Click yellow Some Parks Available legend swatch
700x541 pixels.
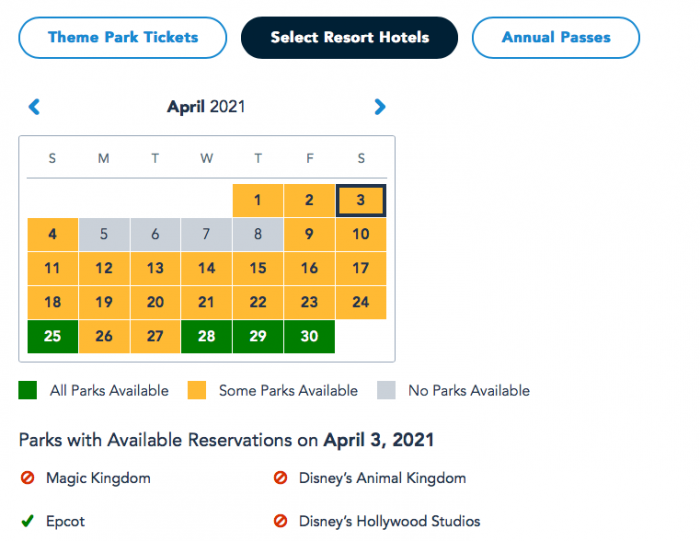(x=197, y=391)
